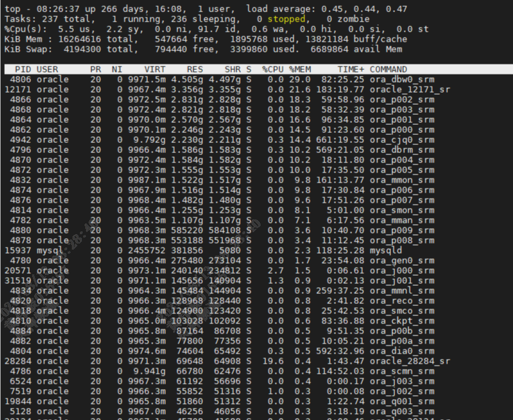The height and width of the screenshot is (420, 513).
Task: Select the ora_reco_srm command
Action: click(x=402, y=301)
